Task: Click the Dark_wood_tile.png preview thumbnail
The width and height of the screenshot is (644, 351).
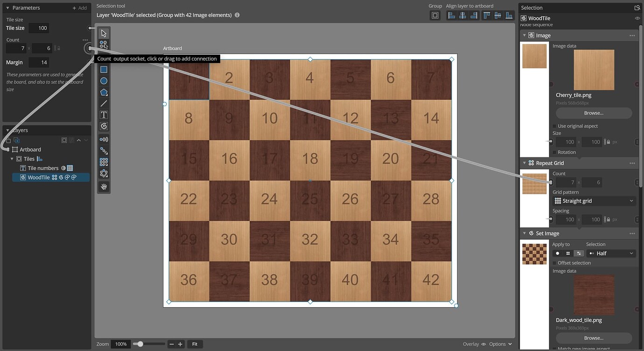Action: pyautogui.click(x=593, y=295)
